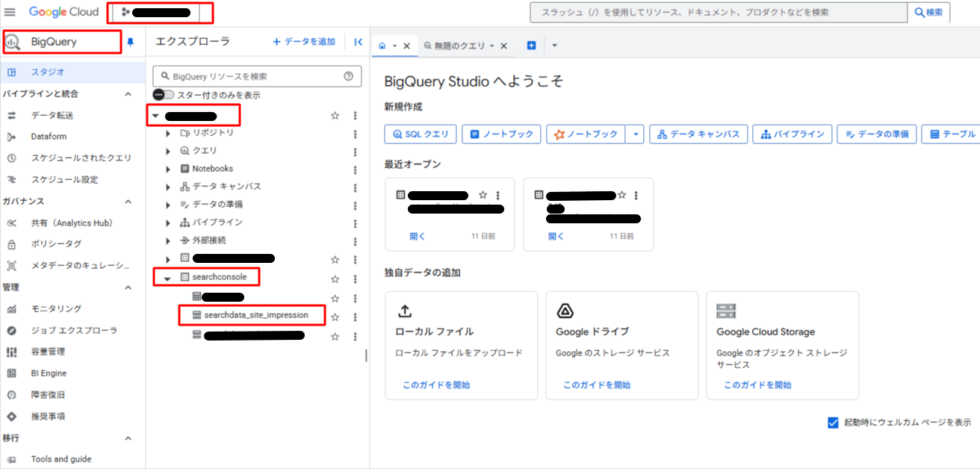The width and height of the screenshot is (980, 469).
Task: Create a new データの準備
Action: (x=877, y=134)
